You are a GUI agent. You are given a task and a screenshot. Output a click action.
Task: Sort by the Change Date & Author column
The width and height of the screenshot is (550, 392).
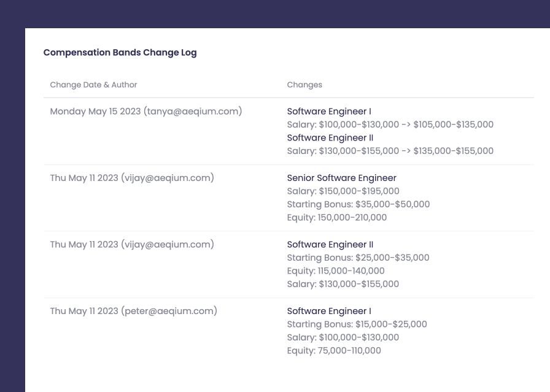pyautogui.click(x=94, y=85)
